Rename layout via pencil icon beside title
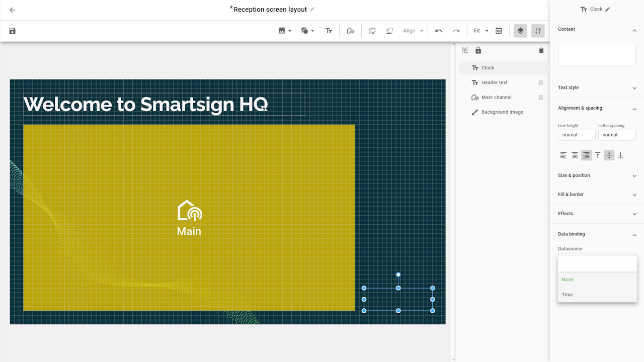The image size is (644, 362). pos(312,10)
